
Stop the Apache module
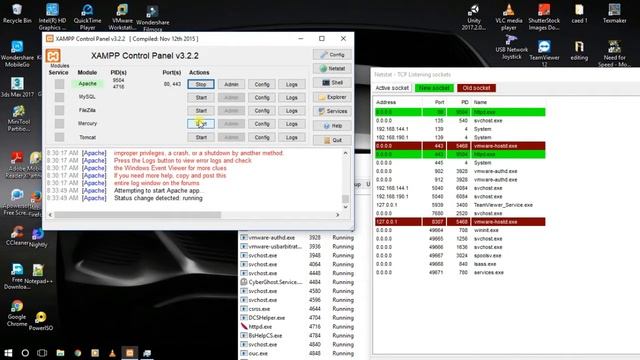click(x=201, y=84)
